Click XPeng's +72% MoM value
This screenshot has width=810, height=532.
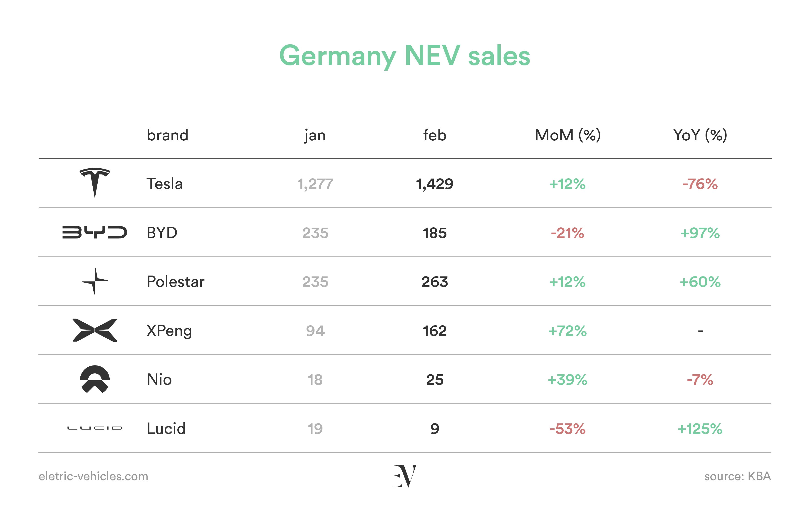[x=568, y=331]
